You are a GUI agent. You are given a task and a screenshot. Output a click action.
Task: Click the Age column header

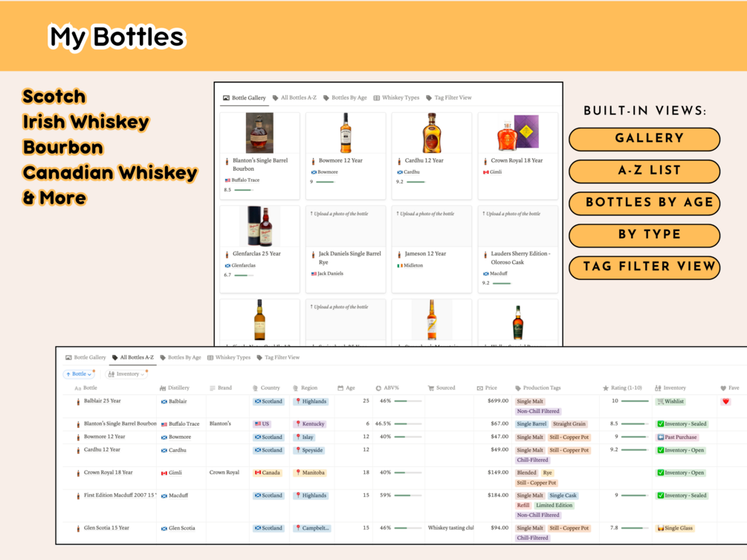pos(346,388)
